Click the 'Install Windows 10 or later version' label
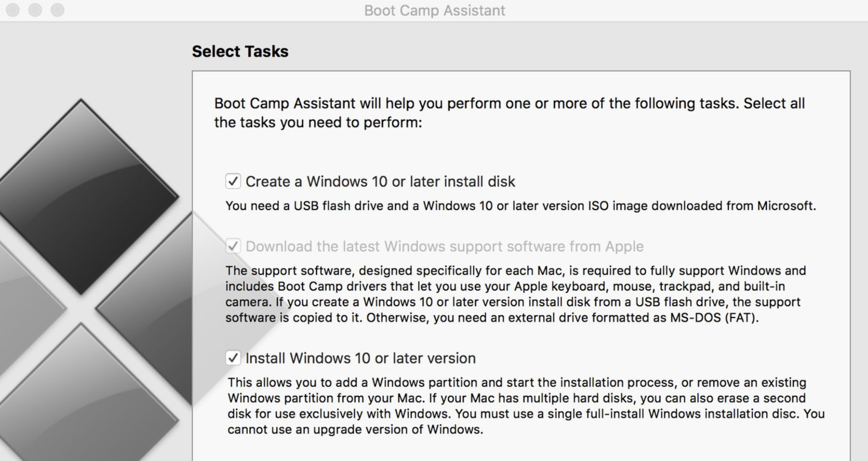Image resolution: width=868 pixels, height=461 pixels. click(360, 358)
